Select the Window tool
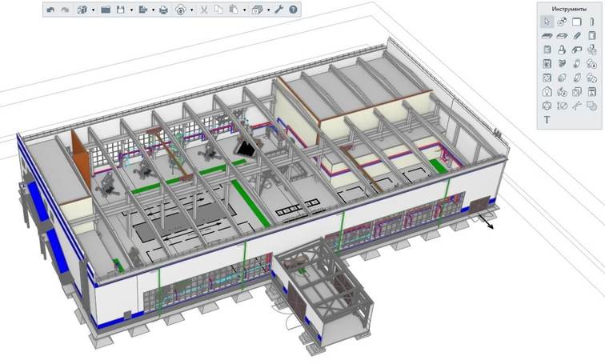This screenshot has width=605, height=364. [547, 50]
